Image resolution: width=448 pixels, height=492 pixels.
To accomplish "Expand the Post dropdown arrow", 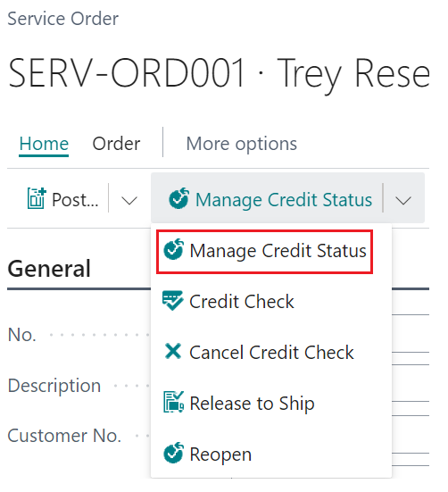I will pyautogui.click(x=129, y=200).
